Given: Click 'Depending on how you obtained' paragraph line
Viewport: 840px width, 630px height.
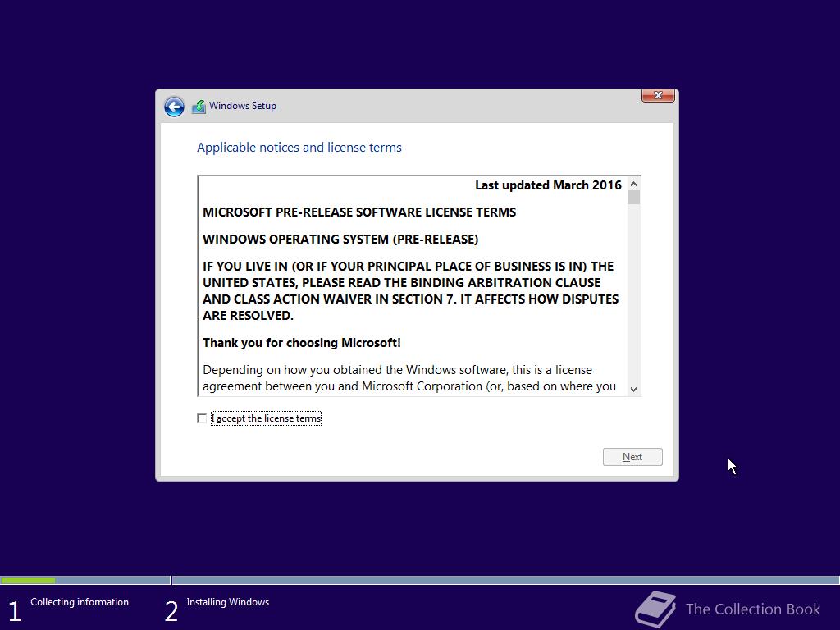Looking at the screenshot, I should [397, 370].
